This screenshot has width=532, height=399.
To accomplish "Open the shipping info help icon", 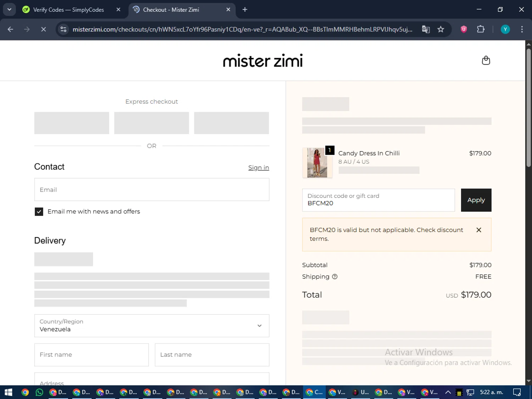I will point(334,277).
